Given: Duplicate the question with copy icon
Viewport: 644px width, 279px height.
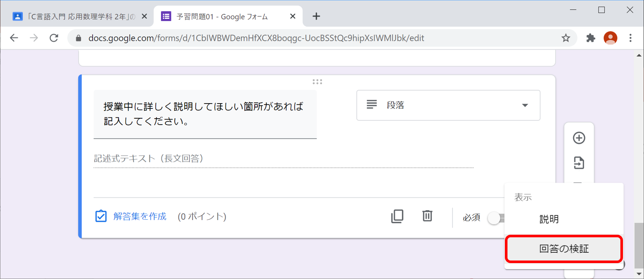Looking at the screenshot, I should (397, 216).
